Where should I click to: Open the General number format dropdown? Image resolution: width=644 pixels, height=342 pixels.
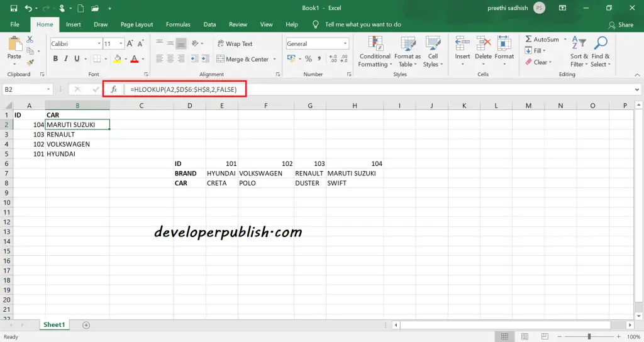tap(345, 43)
